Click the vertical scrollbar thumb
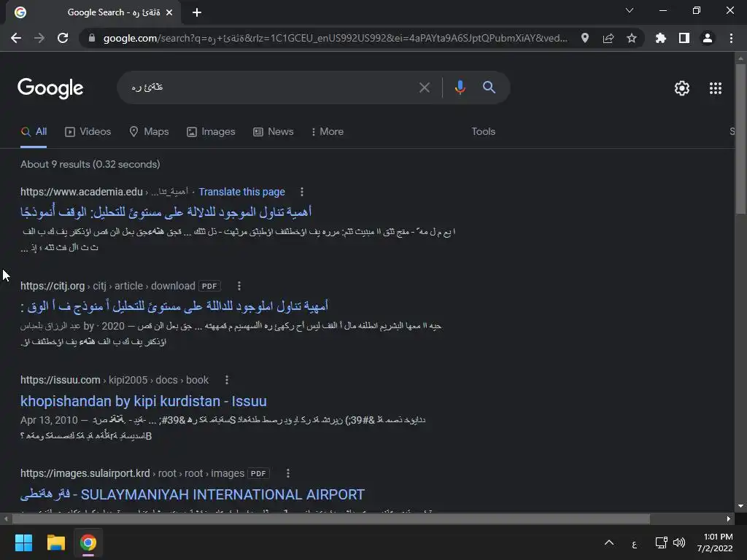 (740, 139)
